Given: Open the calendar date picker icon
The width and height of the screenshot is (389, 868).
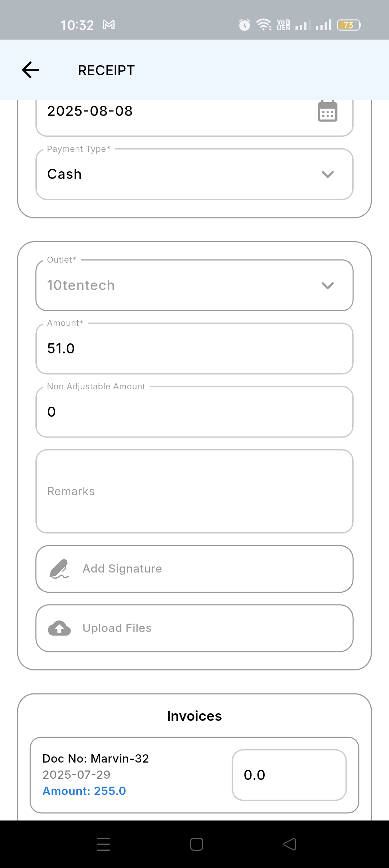Looking at the screenshot, I should tap(327, 111).
